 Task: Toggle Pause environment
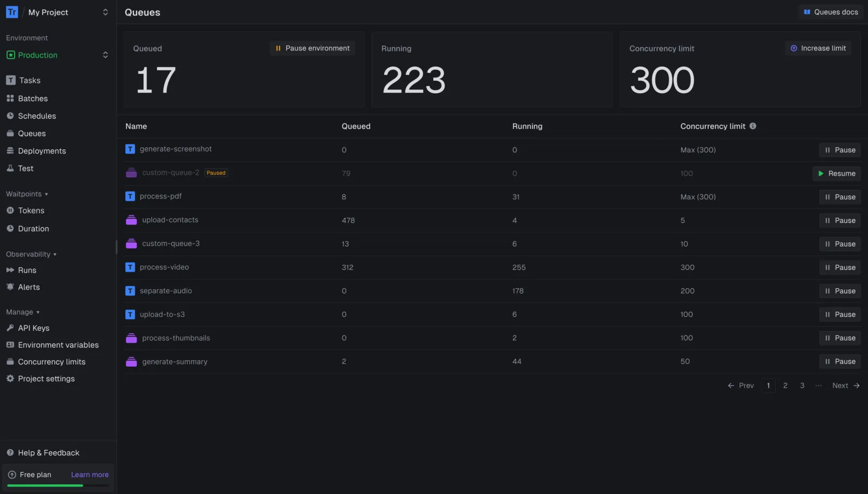[312, 48]
